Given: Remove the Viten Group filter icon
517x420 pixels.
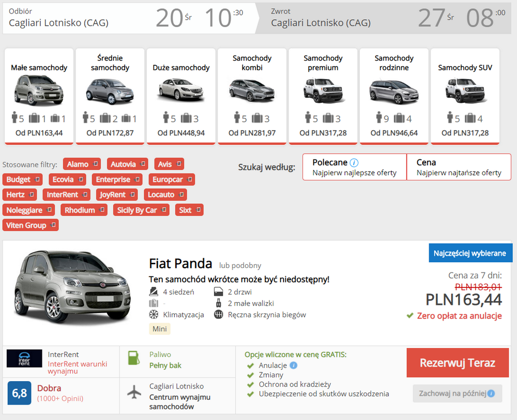Looking at the screenshot, I should [x=53, y=225].
